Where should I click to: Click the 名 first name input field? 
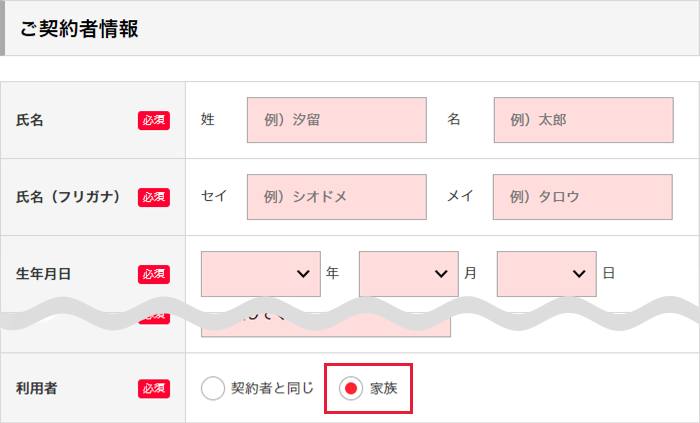(583, 120)
